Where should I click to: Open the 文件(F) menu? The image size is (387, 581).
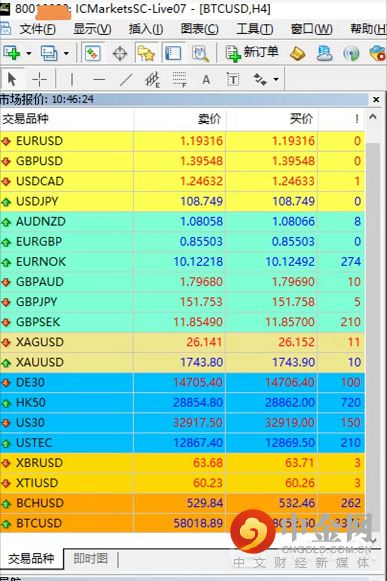tap(37, 29)
